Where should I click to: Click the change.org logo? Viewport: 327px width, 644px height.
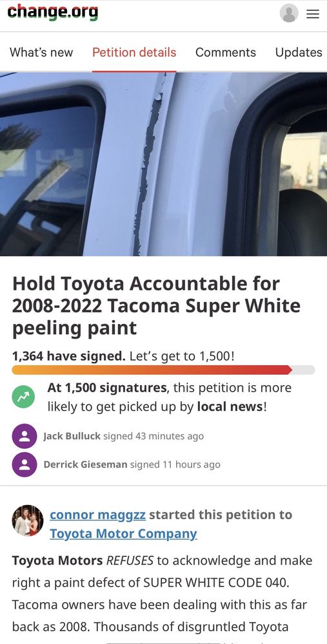(53, 12)
